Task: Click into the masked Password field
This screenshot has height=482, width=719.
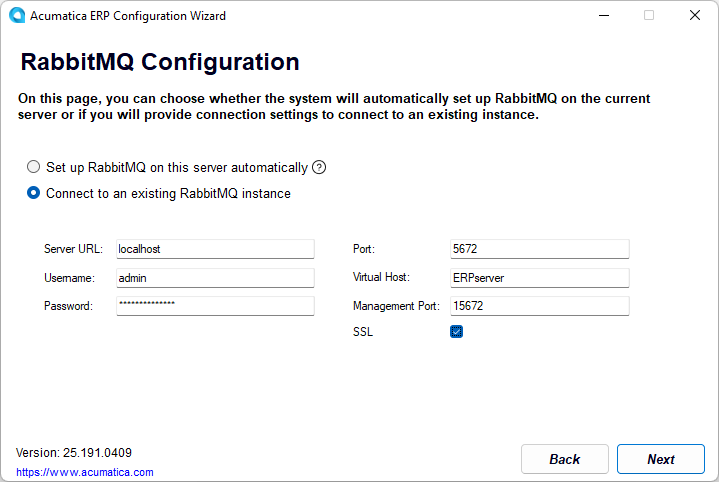Action: coord(215,306)
